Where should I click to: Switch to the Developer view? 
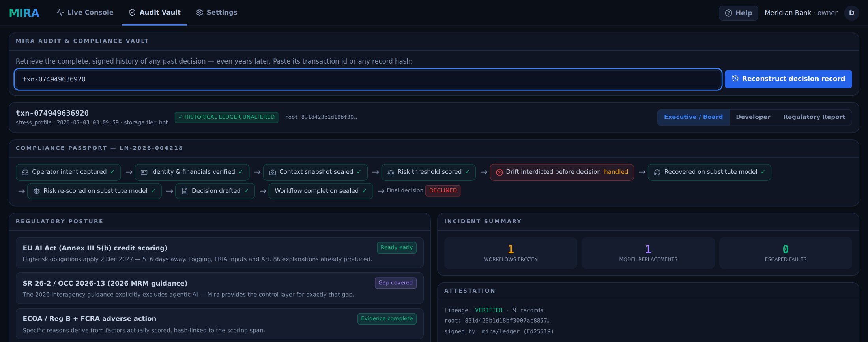pos(753,117)
